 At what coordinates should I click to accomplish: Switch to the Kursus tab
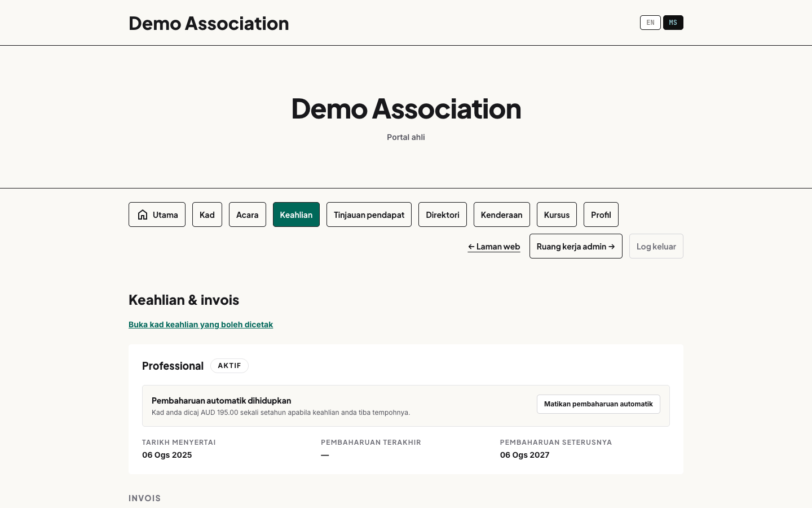[x=557, y=214]
